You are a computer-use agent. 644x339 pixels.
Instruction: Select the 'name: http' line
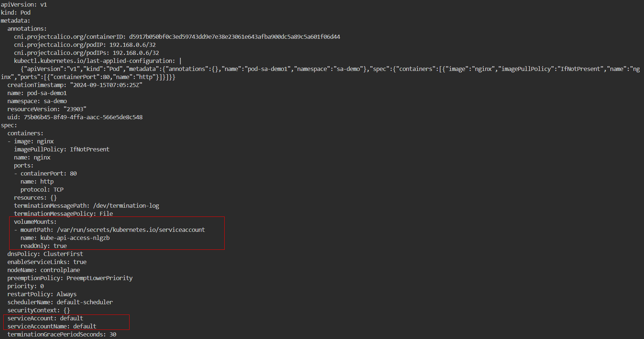[x=37, y=182]
